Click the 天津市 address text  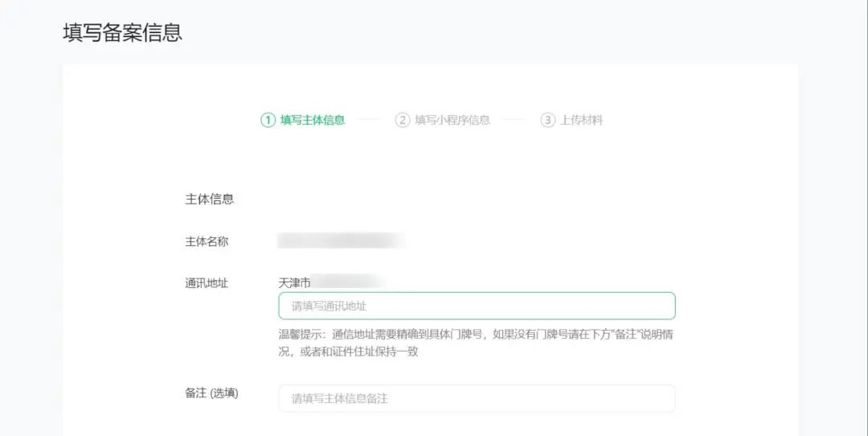click(x=294, y=283)
